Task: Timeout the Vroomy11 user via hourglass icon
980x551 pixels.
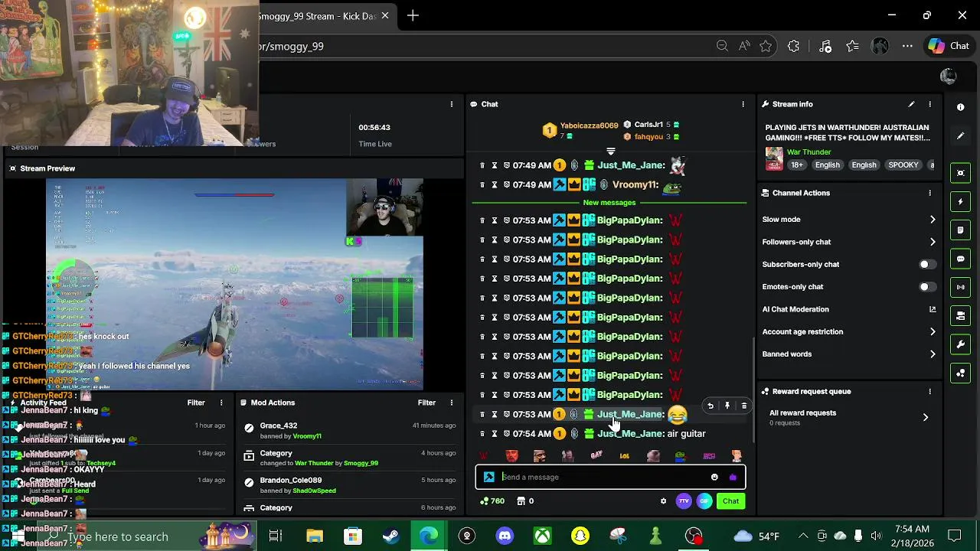Action: (x=495, y=184)
